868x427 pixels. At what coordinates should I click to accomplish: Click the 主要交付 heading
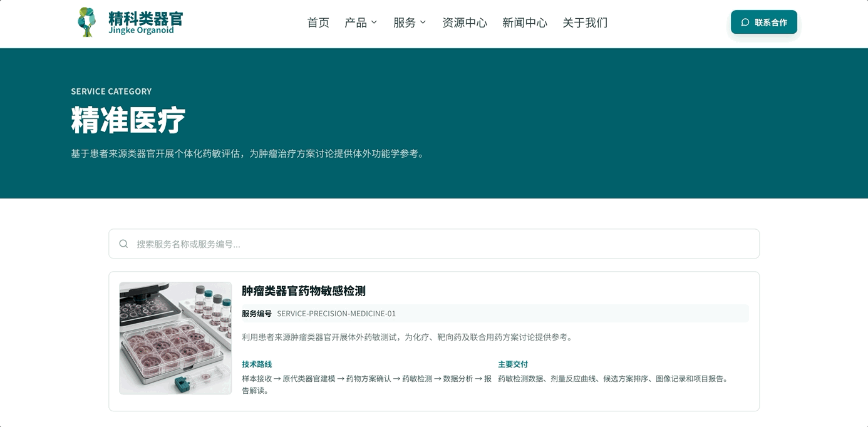click(513, 364)
